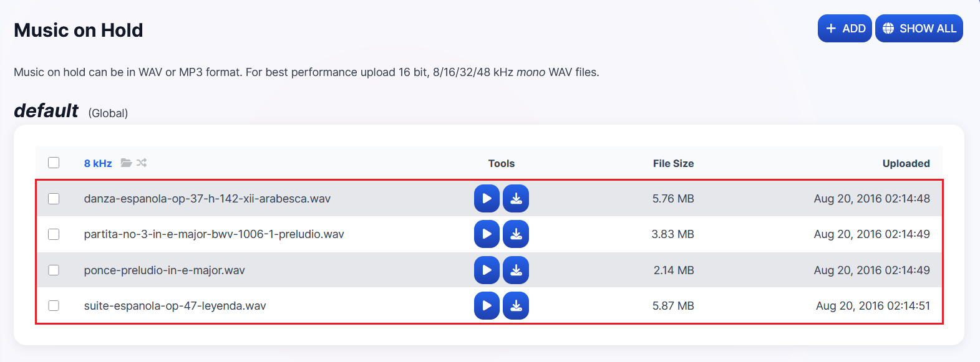Download partita-no-3-in-e-major preludio file

pyautogui.click(x=516, y=234)
